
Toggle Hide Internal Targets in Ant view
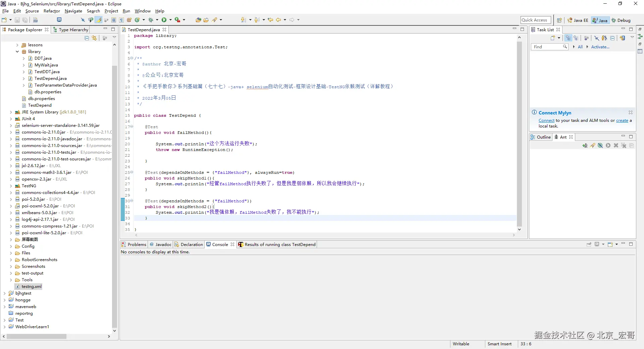click(600, 146)
